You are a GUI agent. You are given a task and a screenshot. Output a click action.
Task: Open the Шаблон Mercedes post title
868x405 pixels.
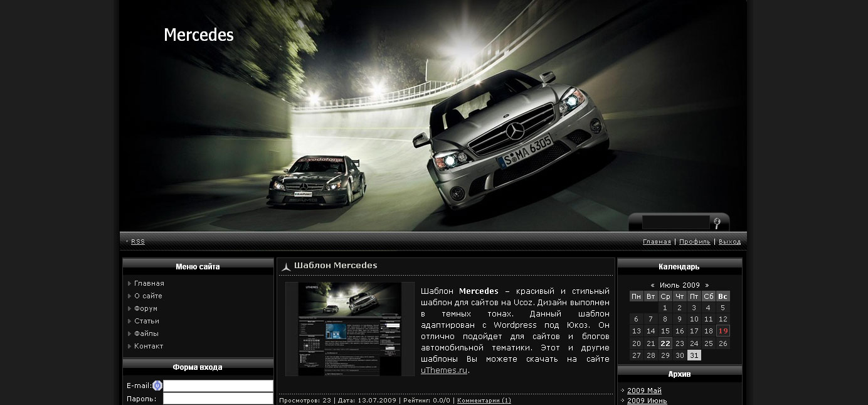pyautogui.click(x=336, y=266)
